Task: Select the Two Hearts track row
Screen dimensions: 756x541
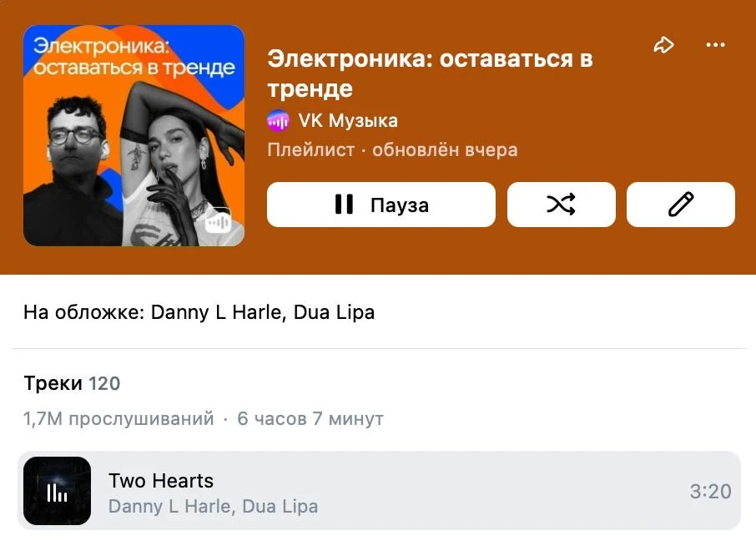Action: point(379,491)
